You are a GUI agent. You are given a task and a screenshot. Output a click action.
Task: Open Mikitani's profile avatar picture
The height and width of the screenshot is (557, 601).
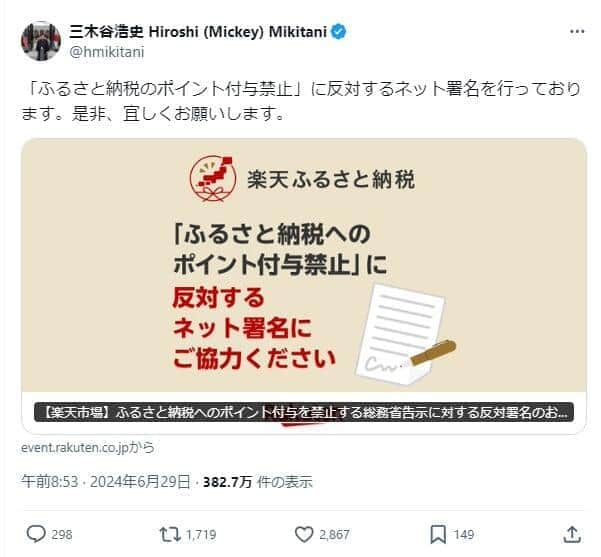click(41, 41)
